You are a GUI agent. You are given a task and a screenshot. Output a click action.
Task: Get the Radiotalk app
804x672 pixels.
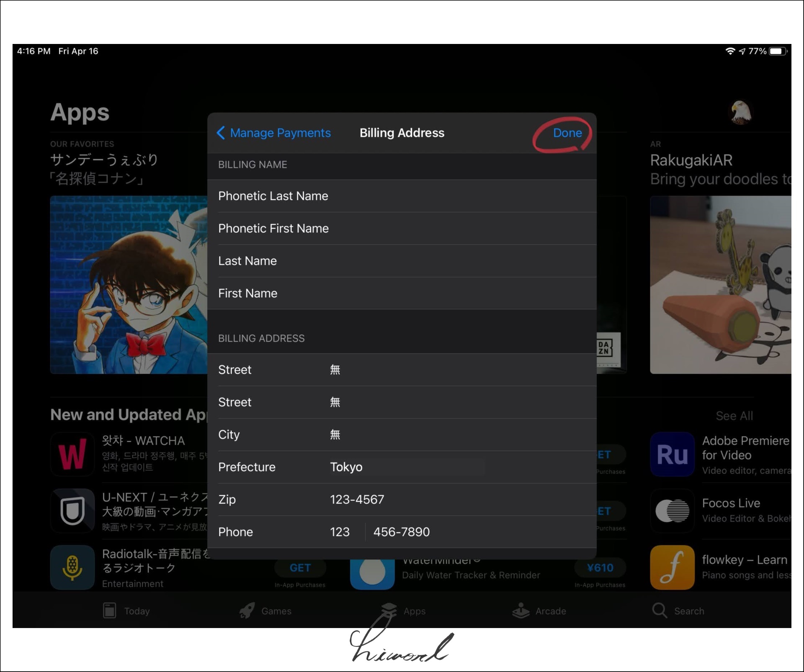point(300,568)
